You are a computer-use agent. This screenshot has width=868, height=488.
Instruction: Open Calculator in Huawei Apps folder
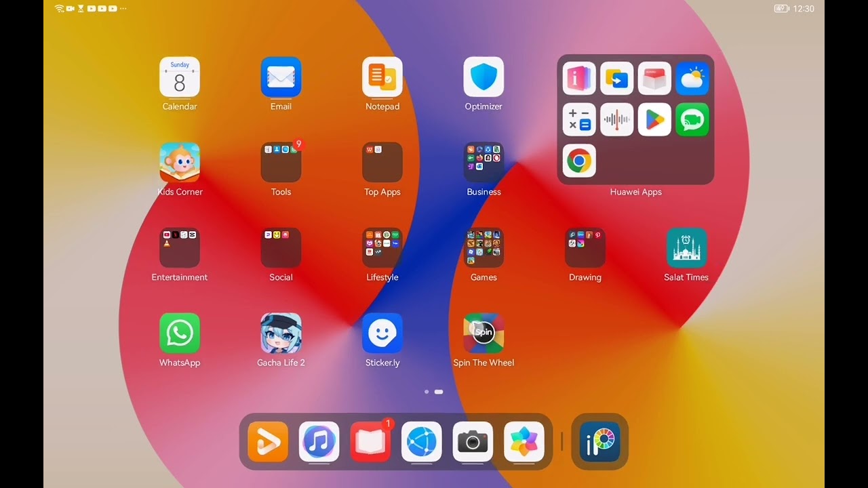579,120
